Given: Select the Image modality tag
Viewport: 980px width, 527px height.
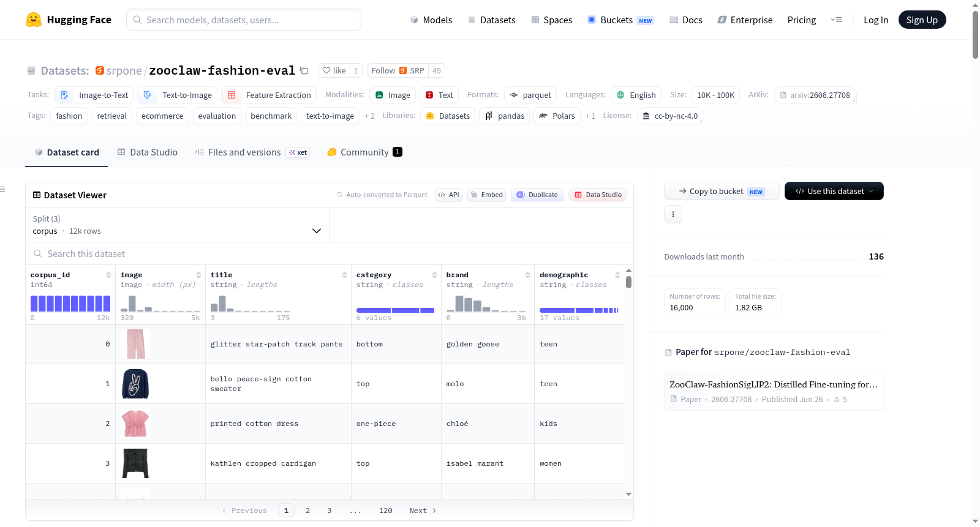Looking at the screenshot, I should point(393,95).
